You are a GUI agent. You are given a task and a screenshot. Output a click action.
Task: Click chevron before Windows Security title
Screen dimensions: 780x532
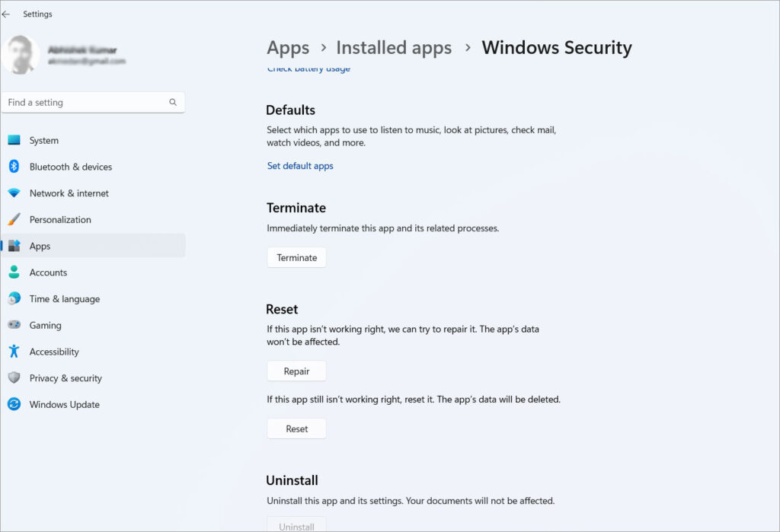[468, 48]
